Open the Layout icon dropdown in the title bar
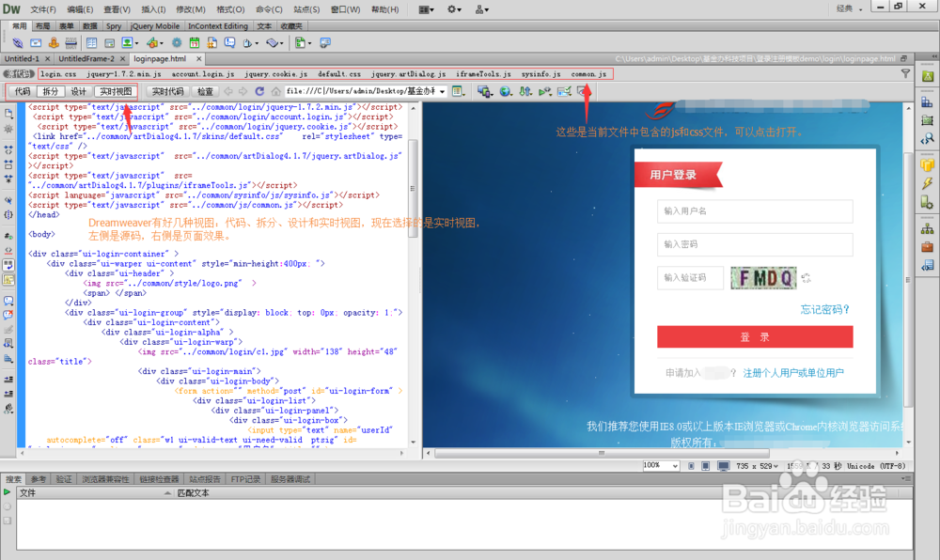 pyautogui.click(x=426, y=9)
